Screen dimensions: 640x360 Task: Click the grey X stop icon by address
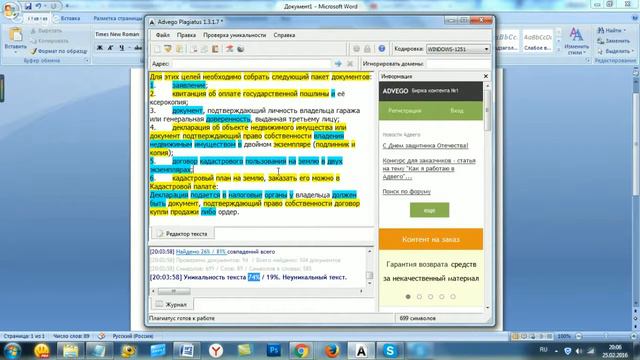pyautogui.click(x=350, y=64)
